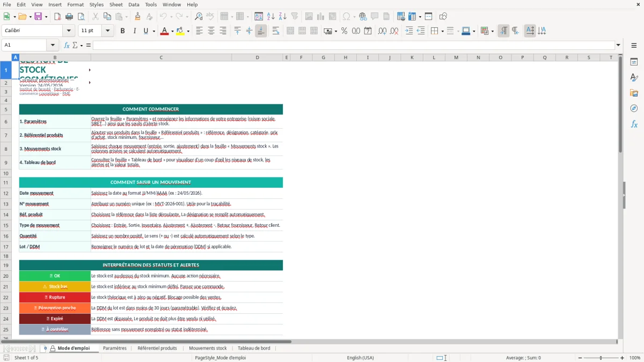This screenshot has width=644, height=362.
Task: Toggle bold formatting
Action: (123, 31)
